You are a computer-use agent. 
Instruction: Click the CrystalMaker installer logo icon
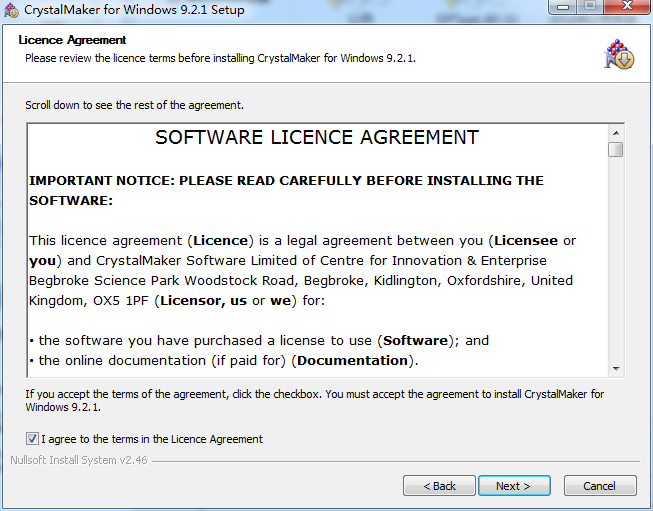619,55
